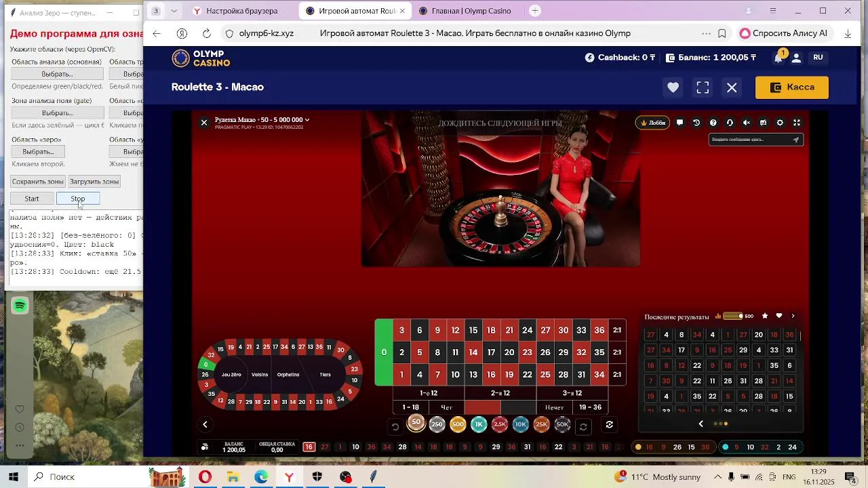This screenshot has width=868, height=488.
Task: Open notifications bell with badge
Action: tap(778, 57)
